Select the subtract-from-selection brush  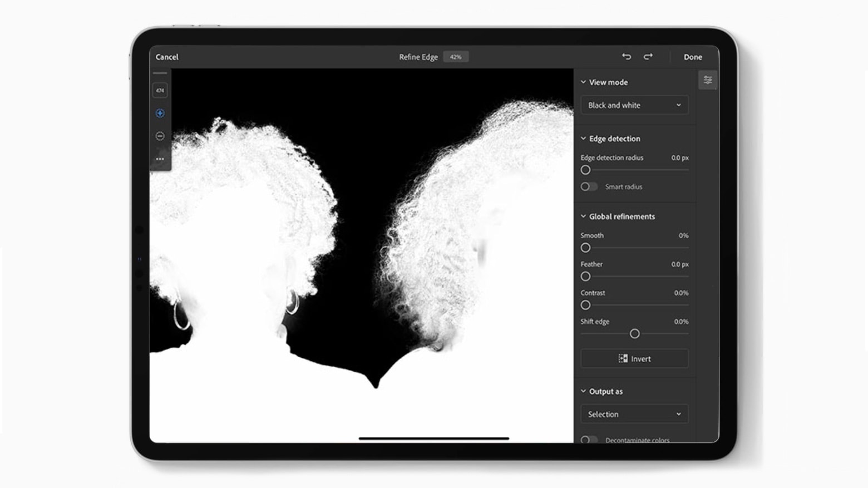click(x=160, y=135)
